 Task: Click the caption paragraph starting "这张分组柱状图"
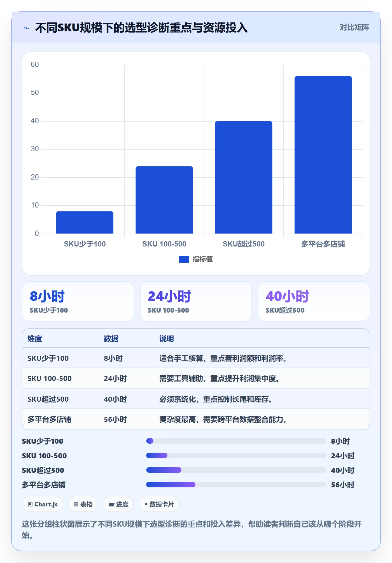192,529
